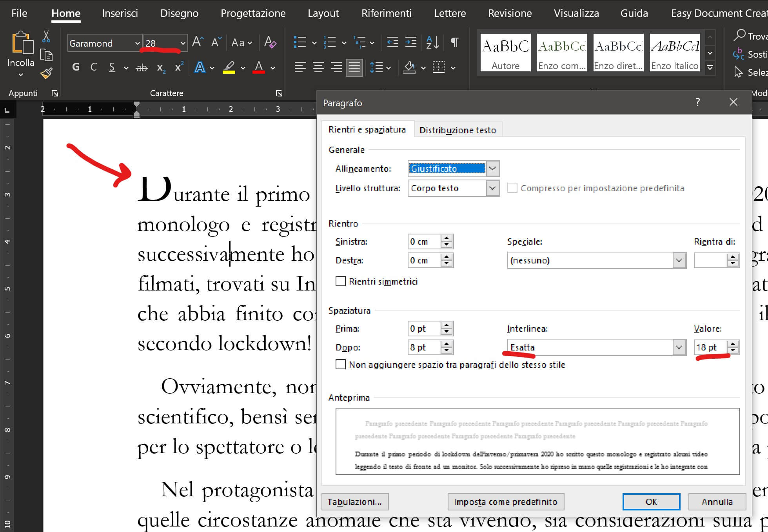This screenshot has width=768, height=532.
Task: Expand the Interlinea dropdown
Action: click(x=679, y=347)
